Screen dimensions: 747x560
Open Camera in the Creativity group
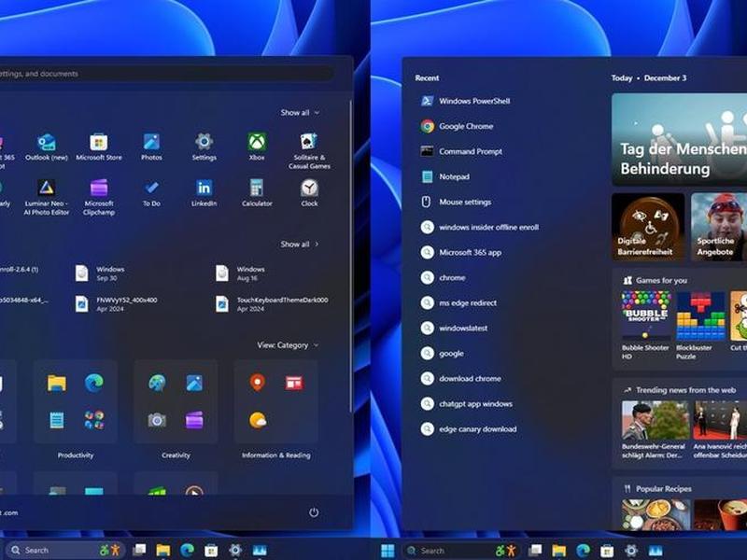(x=157, y=420)
